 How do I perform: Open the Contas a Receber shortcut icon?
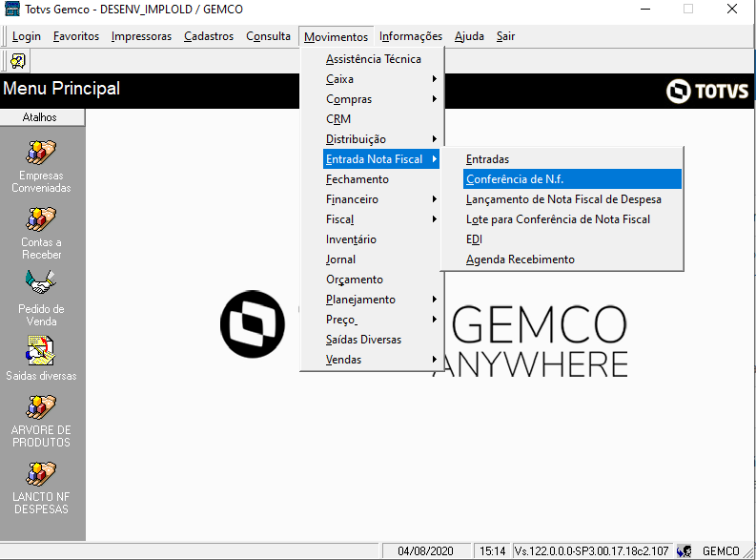click(41, 219)
